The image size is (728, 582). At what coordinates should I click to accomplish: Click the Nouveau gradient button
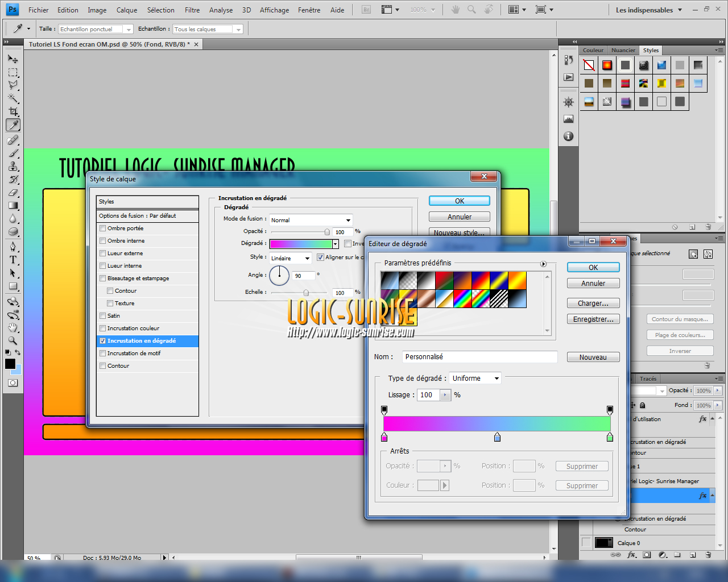(x=593, y=357)
